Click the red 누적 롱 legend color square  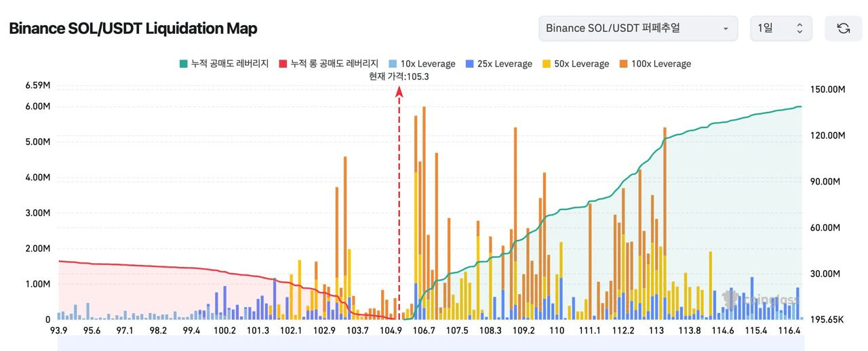283,64
